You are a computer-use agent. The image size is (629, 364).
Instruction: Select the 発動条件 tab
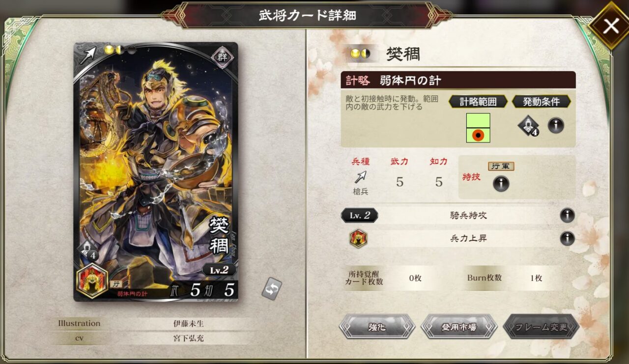[541, 102]
